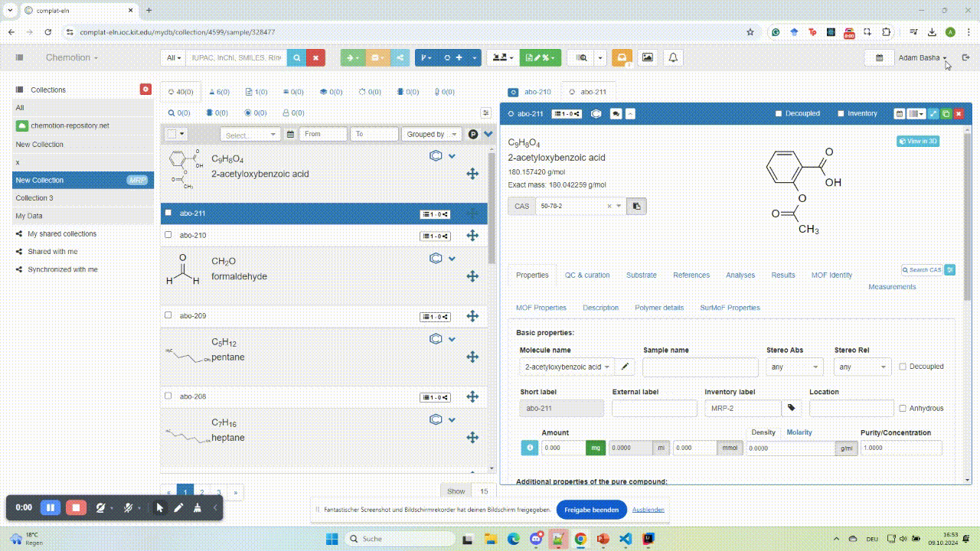The image size is (980, 551).
Task: Open the Grouped by dropdown
Action: 433,134
